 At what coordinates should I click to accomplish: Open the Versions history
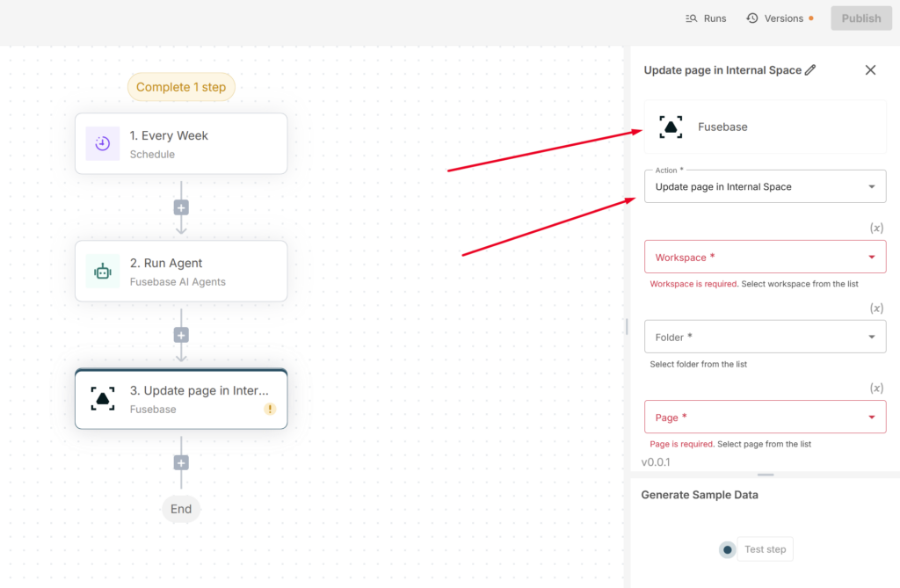pos(780,18)
